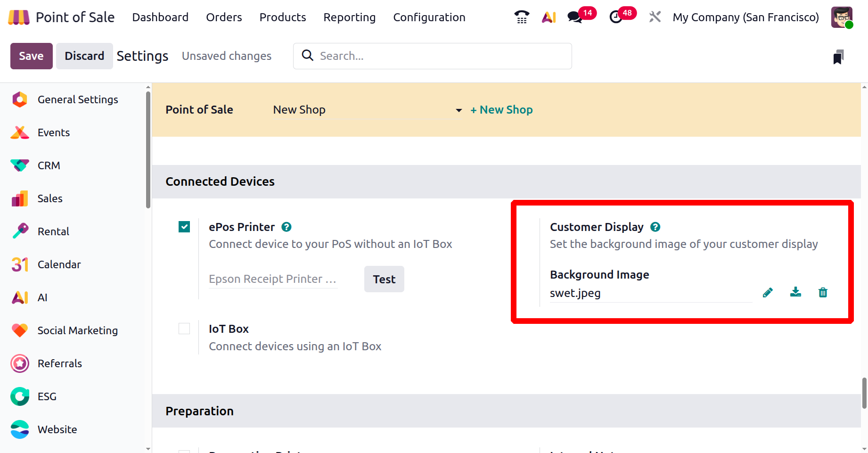This screenshot has width=868, height=453.
Task: Open the debug tools wrench icon
Action: 655,17
